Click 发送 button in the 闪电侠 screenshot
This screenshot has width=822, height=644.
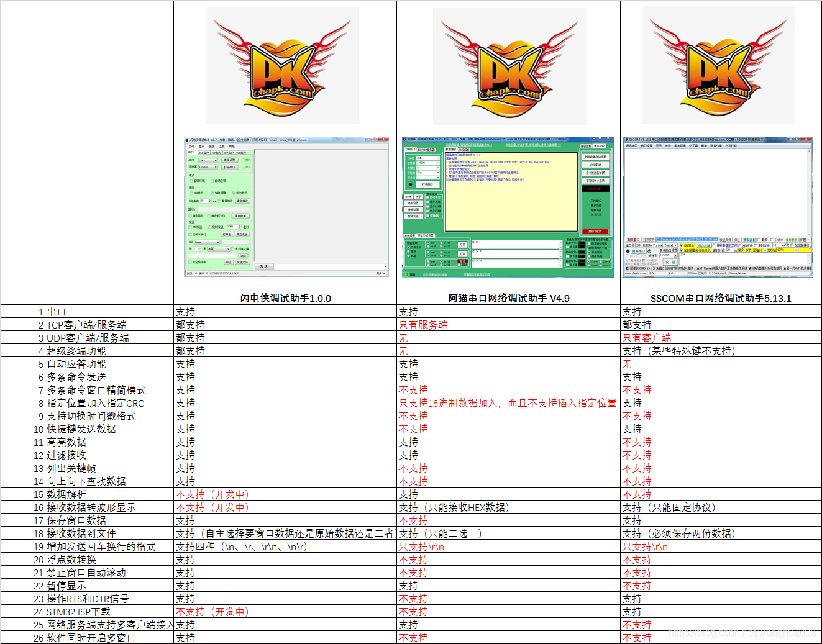pos(264,266)
